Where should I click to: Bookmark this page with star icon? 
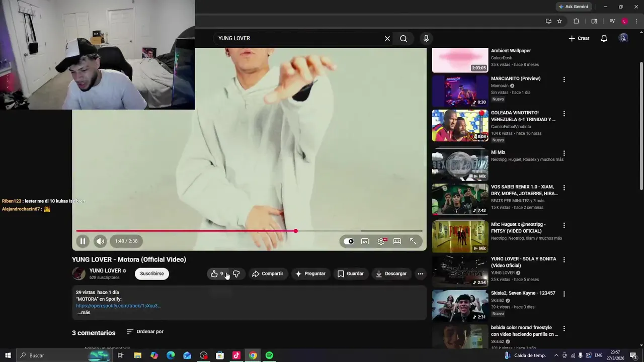click(x=559, y=21)
